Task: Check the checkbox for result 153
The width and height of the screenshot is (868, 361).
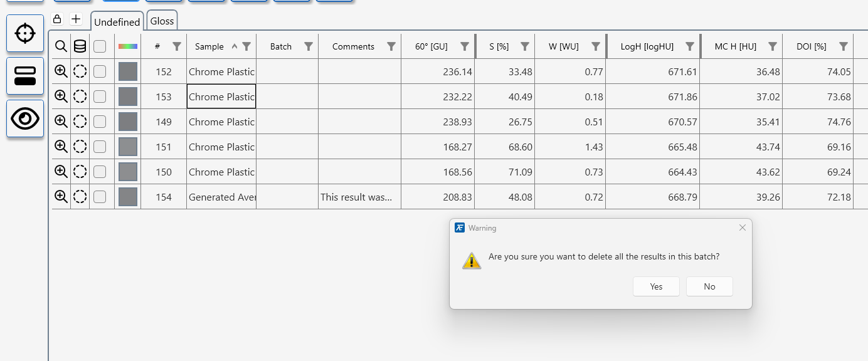Action: [100, 97]
